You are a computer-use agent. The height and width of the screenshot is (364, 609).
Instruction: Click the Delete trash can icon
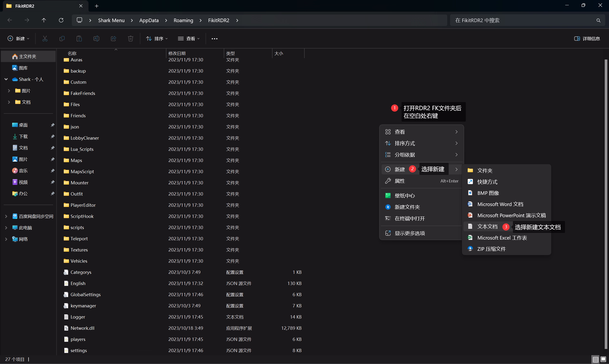tap(130, 39)
